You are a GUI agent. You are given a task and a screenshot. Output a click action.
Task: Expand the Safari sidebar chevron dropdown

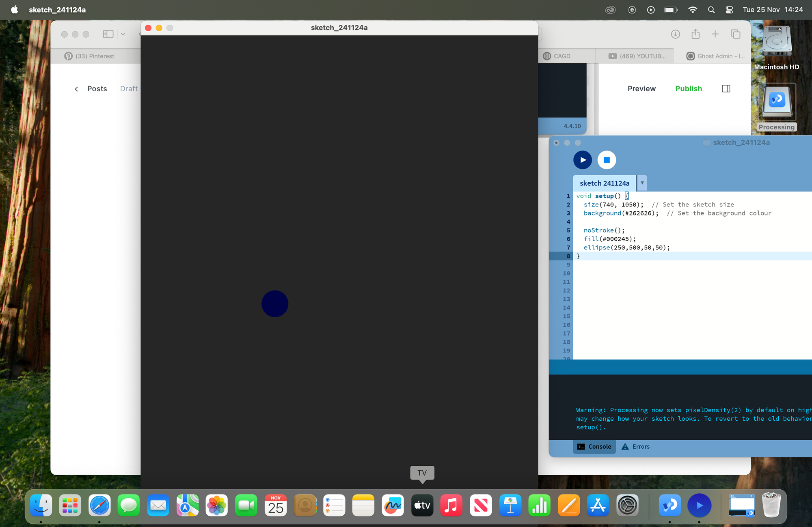pyautogui.click(x=123, y=34)
